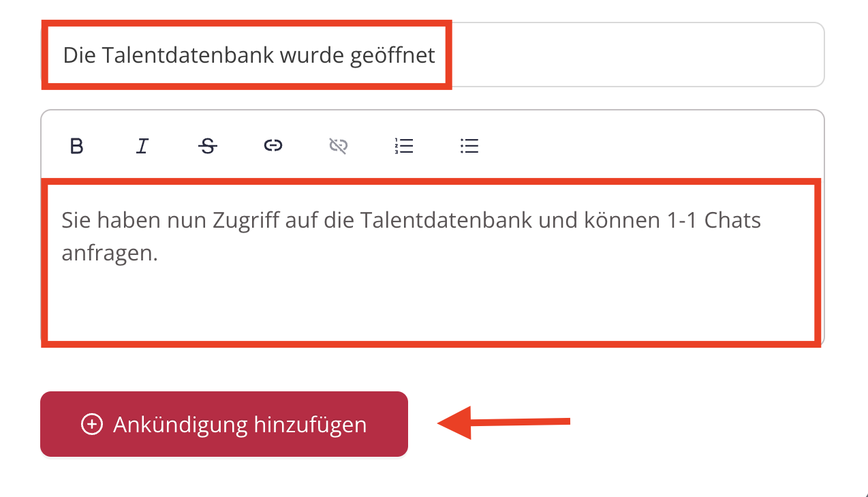Image resolution: width=868 pixels, height=497 pixels.
Task: Toggle bold formatting in the editor
Action: pyautogui.click(x=77, y=146)
